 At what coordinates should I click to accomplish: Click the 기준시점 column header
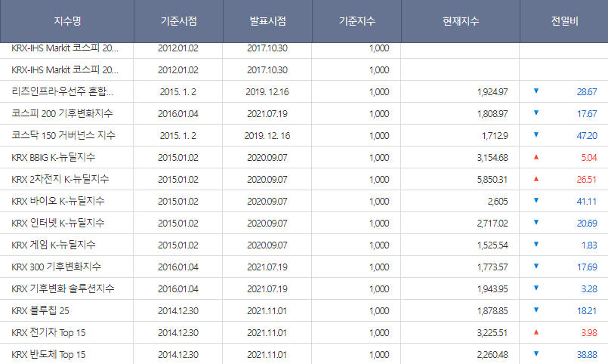pyautogui.click(x=178, y=21)
